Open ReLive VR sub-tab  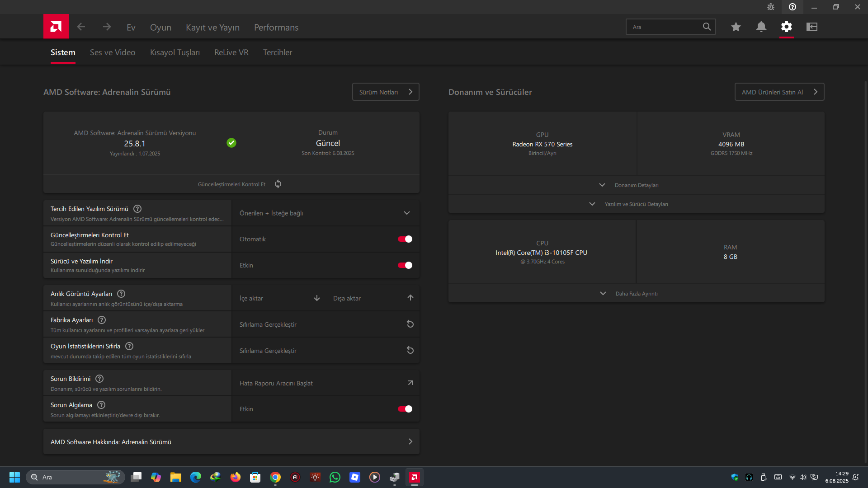[x=231, y=52]
